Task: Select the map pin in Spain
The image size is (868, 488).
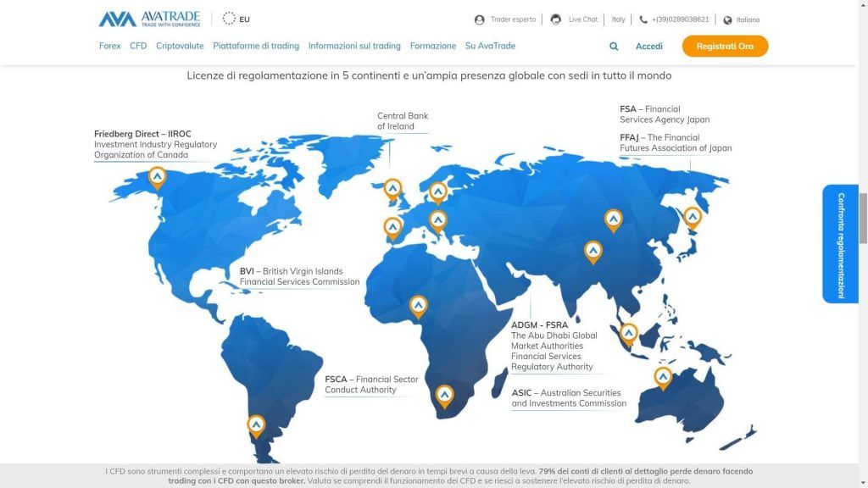Action: (x=392, y=228)
